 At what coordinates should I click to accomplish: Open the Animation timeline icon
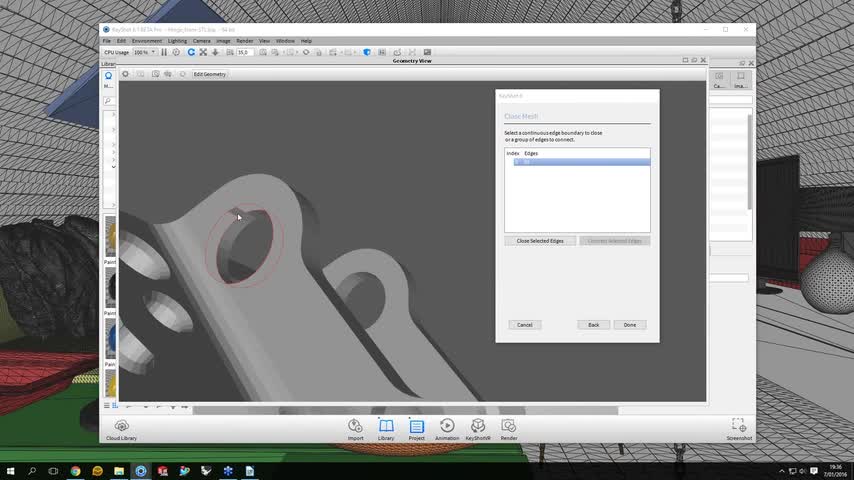[x=447, y=429]
